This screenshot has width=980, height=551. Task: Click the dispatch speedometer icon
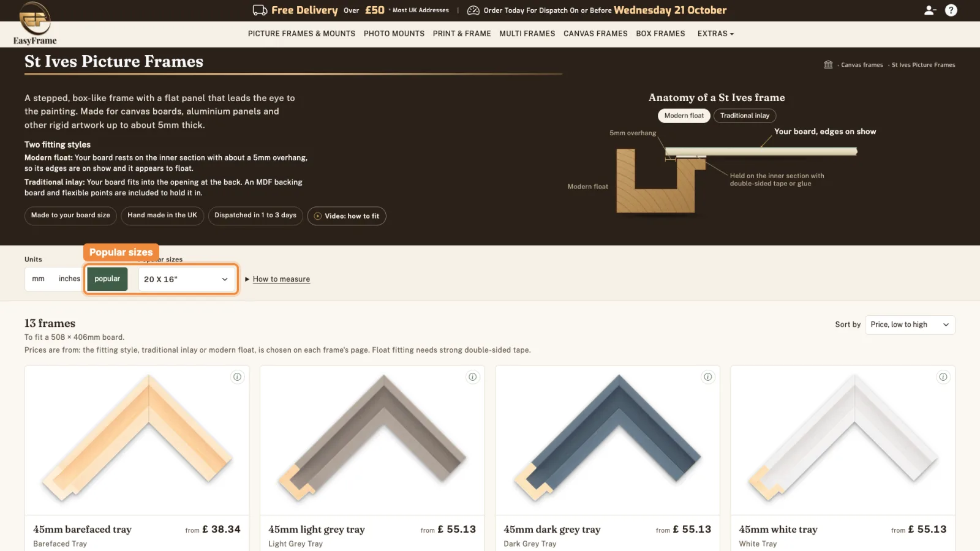click(x=473, y=10)
